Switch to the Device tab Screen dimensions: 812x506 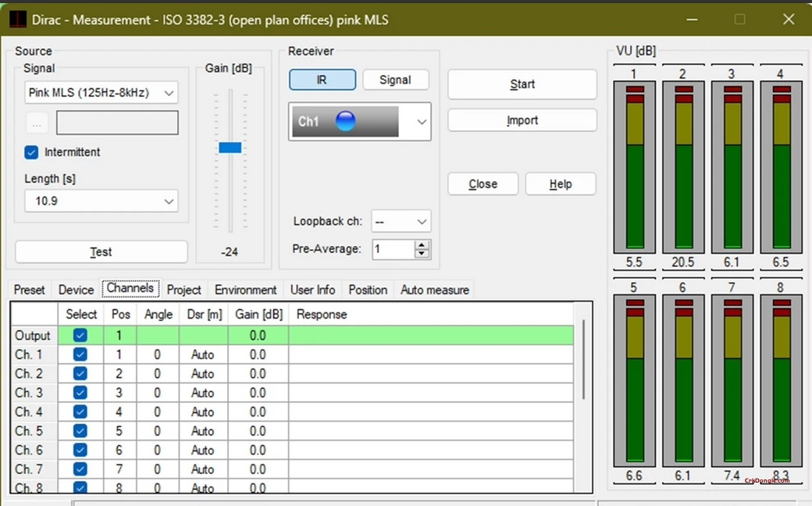coord(76,290)
